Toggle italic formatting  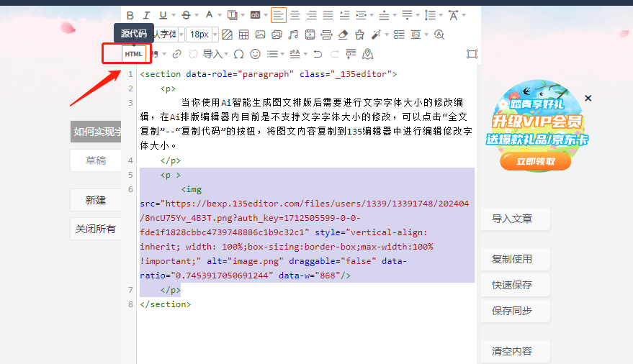click(x=146, y=15)
